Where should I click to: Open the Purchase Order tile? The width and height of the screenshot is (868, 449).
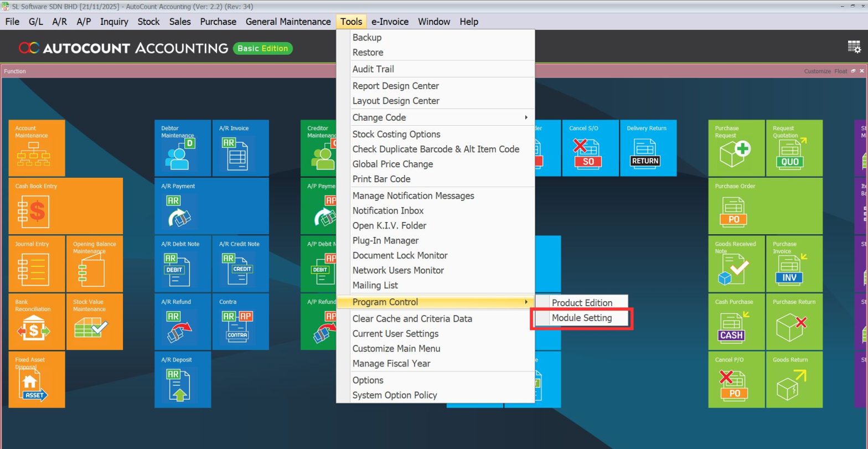[765, 206]
